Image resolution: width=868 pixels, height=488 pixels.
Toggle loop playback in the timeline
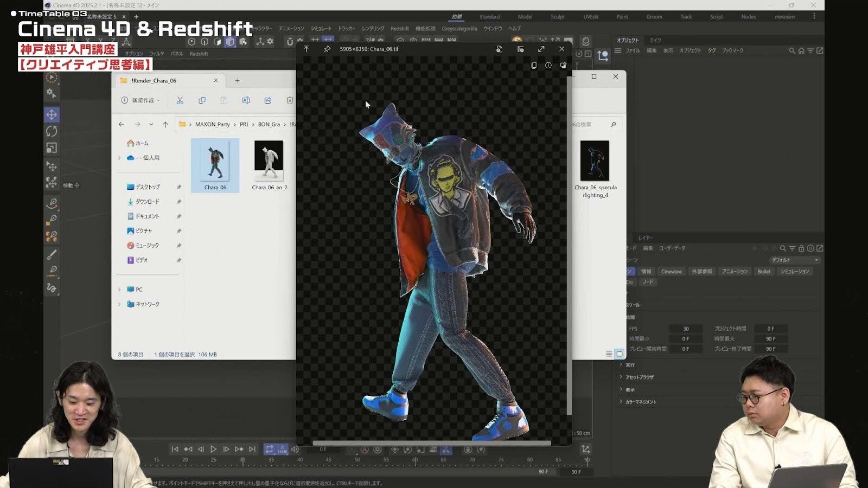pos(269,449)
